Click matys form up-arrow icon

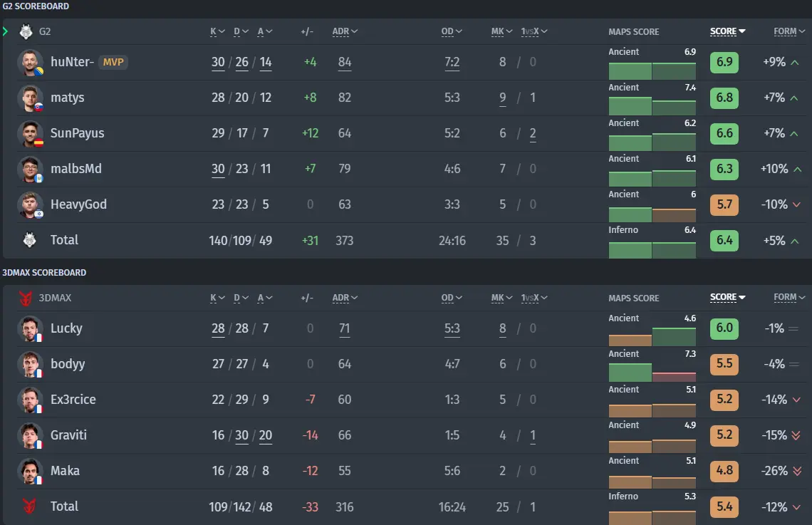click(794, 98)
